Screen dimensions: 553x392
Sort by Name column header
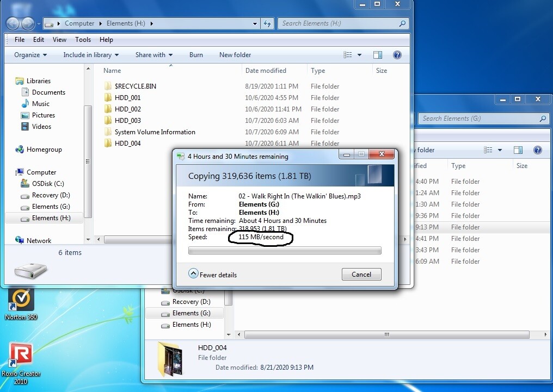[112, 71]
